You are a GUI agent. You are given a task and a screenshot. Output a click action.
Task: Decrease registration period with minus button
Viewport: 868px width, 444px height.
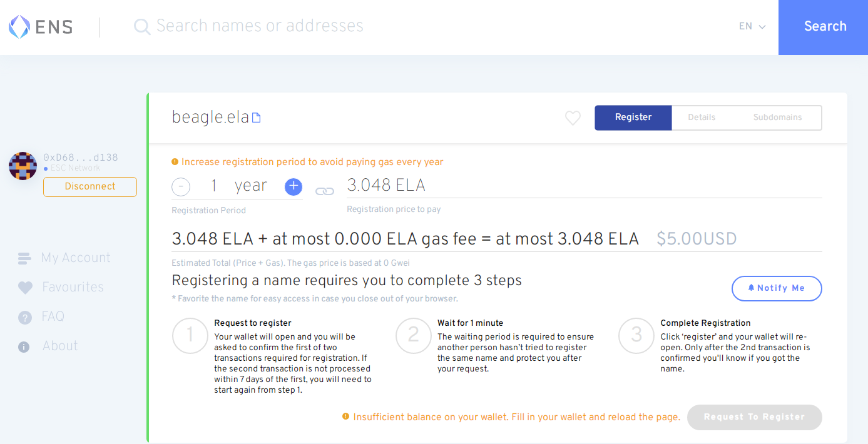click(x=181, y=186)
